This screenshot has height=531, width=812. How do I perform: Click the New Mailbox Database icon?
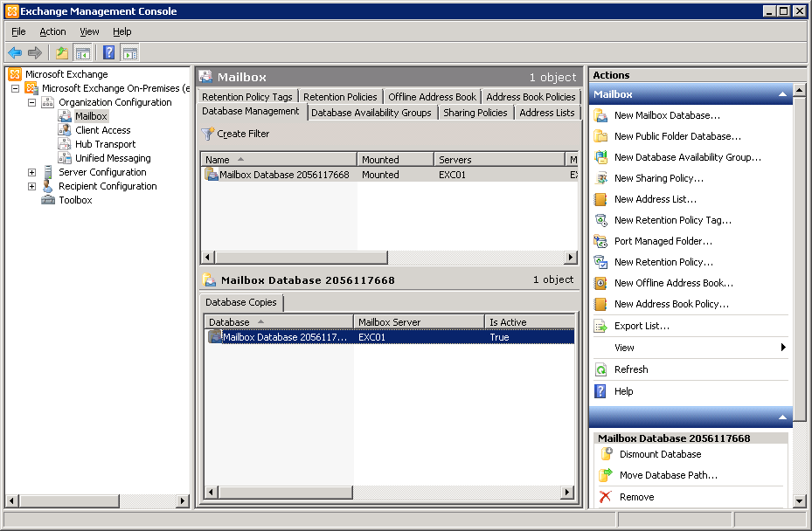[600, 115]
